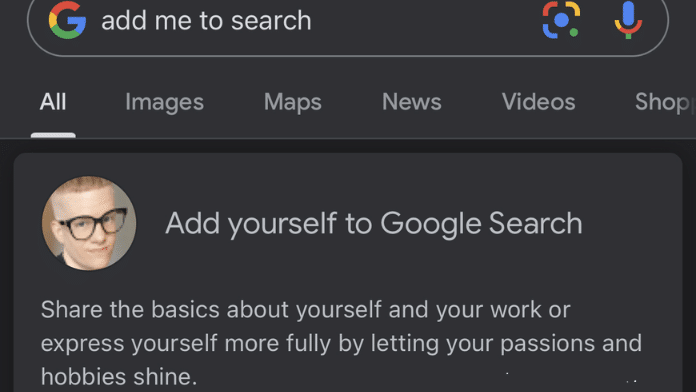Tap the 'hobbies shine.' line of description

tap(119, 376)
